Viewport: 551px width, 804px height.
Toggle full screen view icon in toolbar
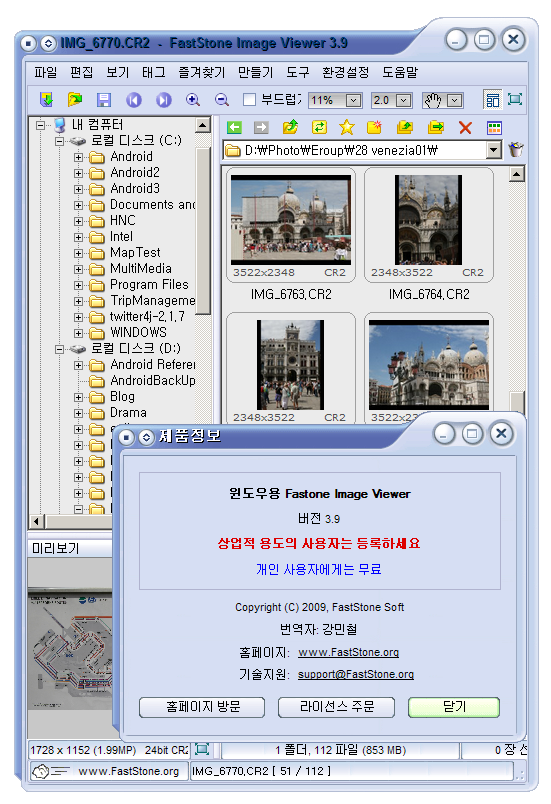pos(515,99)
